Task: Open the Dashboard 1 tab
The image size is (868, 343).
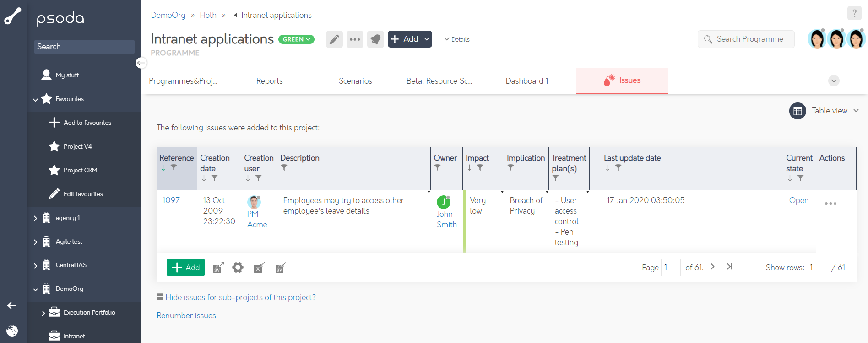Action: tap(526, 81)
